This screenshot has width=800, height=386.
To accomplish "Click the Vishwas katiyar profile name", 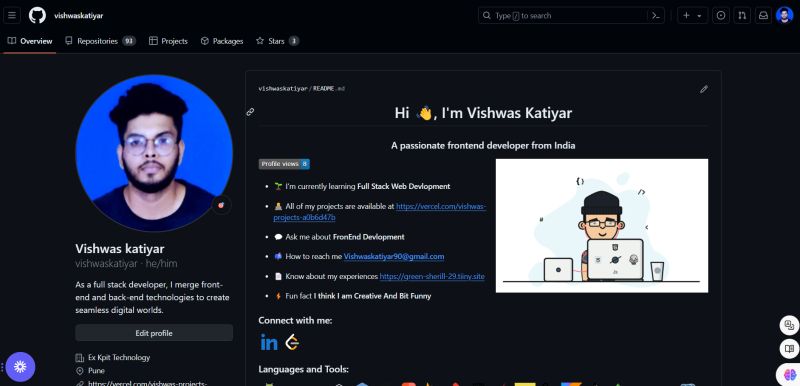I will 120,249.
